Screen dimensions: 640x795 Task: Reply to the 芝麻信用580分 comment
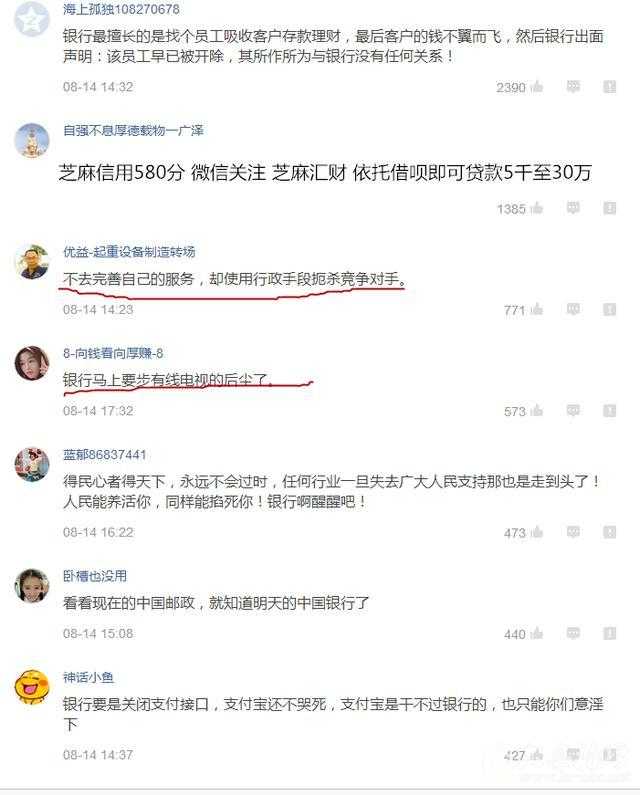click(x=573, y=208)
